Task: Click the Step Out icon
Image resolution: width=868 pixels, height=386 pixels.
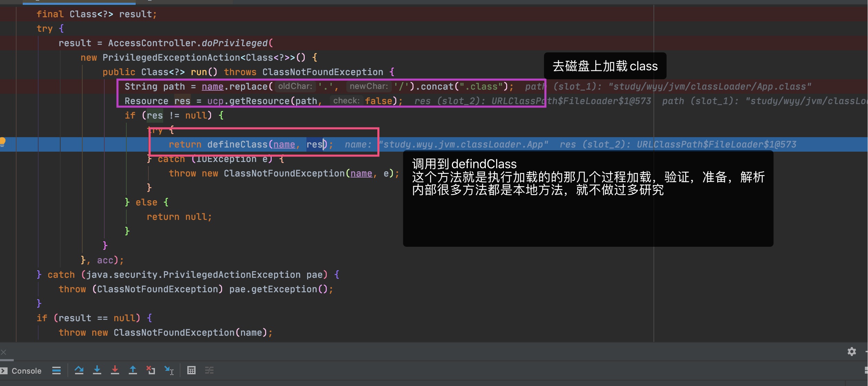Action: [133, 370]
